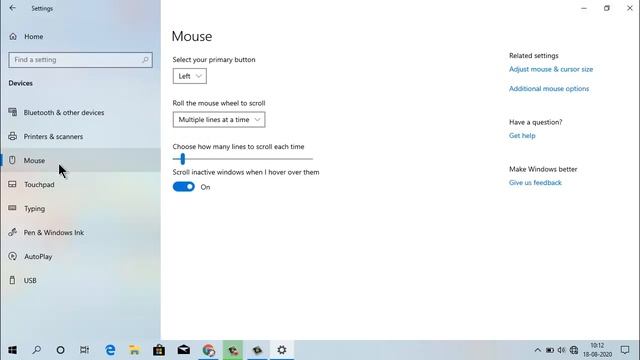Open the Mail app from the taskbar
640x360 pixels.
tap(184, 350)
